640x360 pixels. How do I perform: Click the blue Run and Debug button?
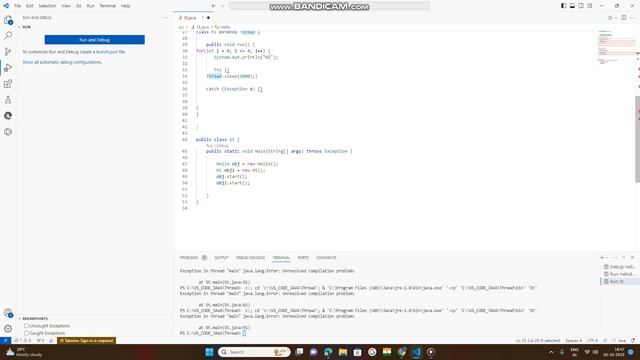[x=94, y=40]
